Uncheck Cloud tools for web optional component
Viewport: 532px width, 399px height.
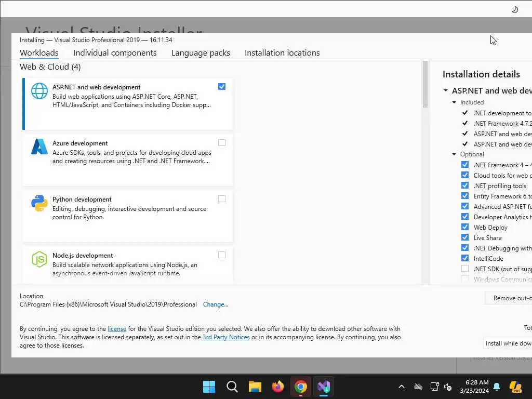465,175
